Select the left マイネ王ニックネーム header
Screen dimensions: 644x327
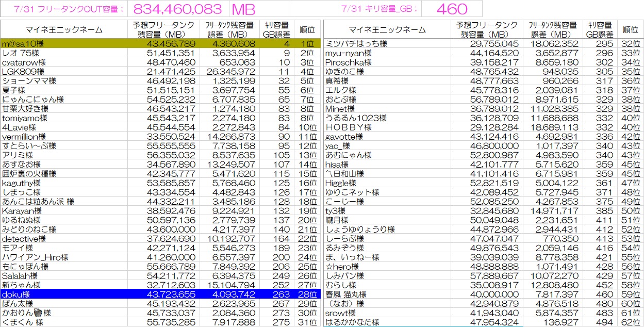coord(64,29)
